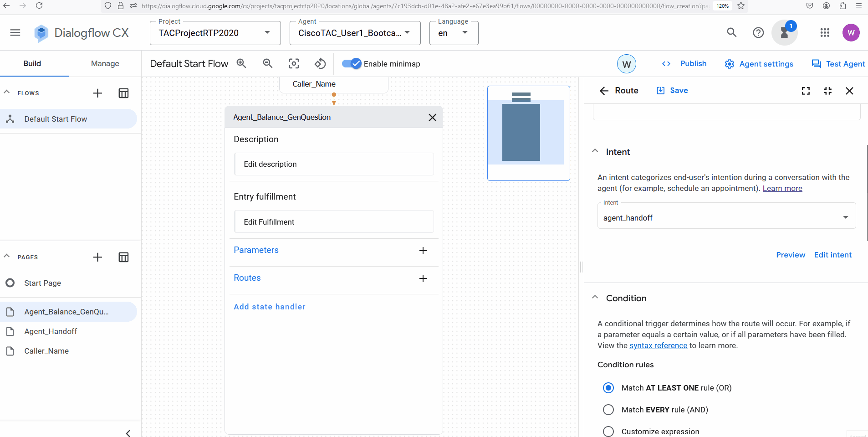This screenshot has width=868, height=437.
Task: Select the Agent_Handoff page
Action: (x=51, y=331)
